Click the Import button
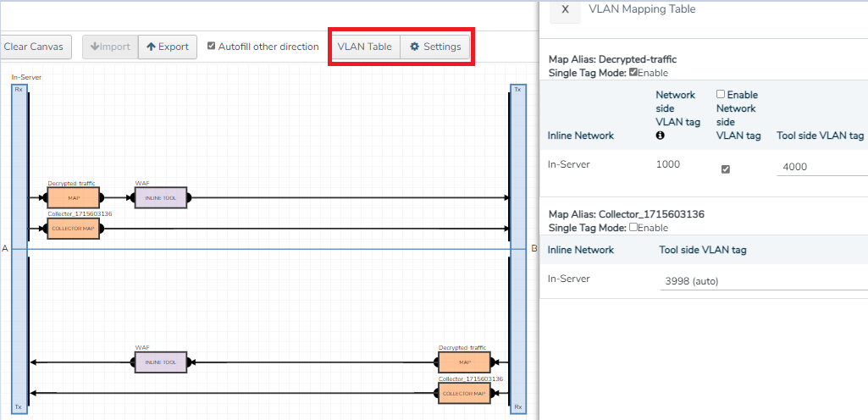The height and width of the screenshot is (420, 868). coord(109,47)
